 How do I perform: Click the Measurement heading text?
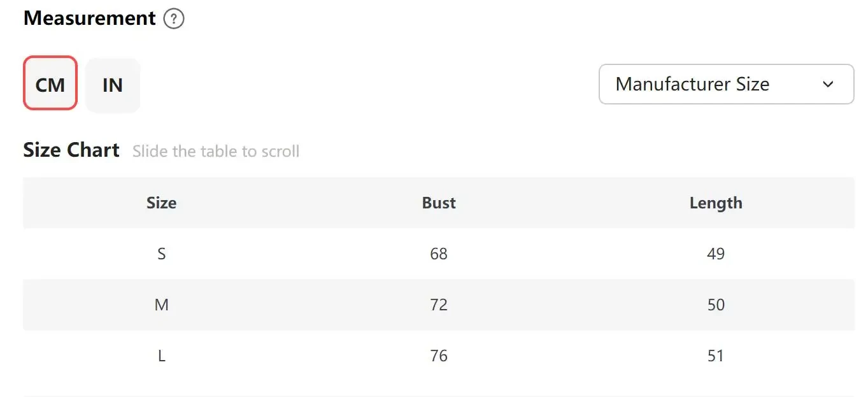pyautogui.click(x=90, y=18)
